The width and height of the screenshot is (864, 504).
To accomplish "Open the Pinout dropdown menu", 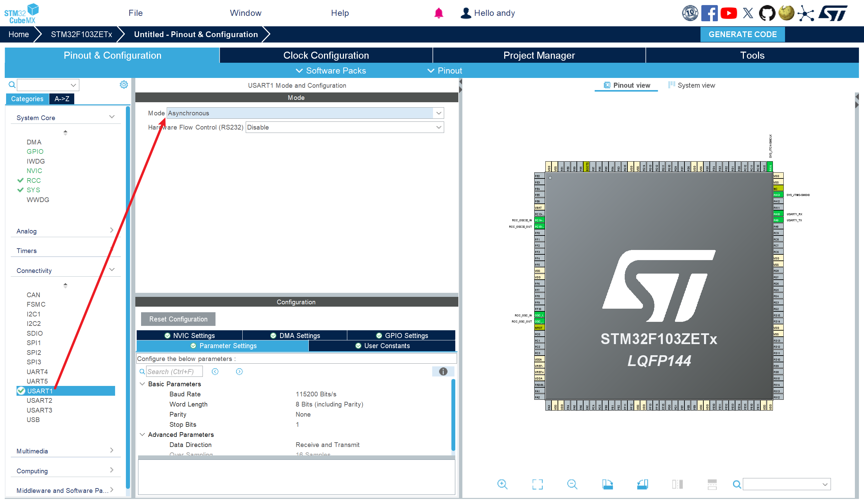I will (x=445, y=71).
